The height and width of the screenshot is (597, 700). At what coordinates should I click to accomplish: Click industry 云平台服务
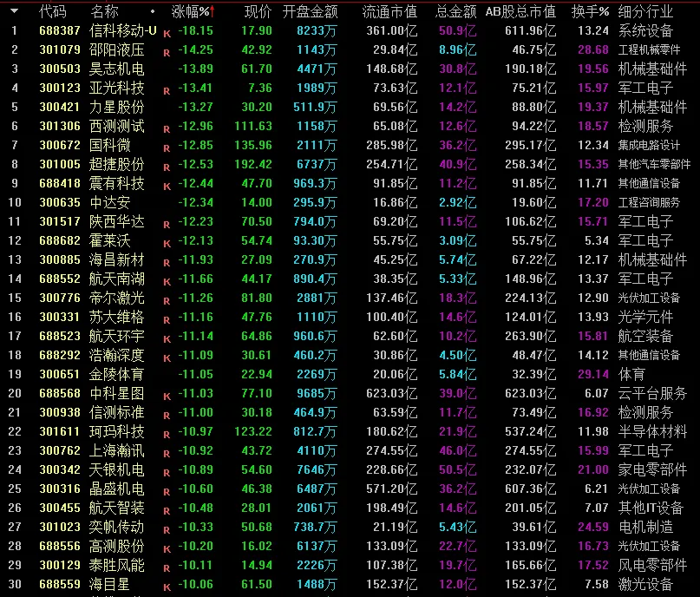pos(652,393)
